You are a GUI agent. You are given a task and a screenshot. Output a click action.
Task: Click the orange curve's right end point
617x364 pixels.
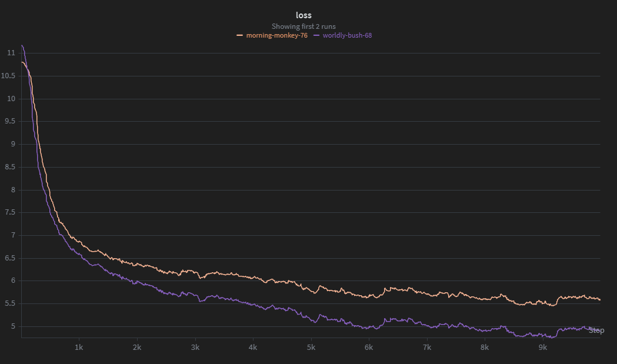(x=599, y=299)
